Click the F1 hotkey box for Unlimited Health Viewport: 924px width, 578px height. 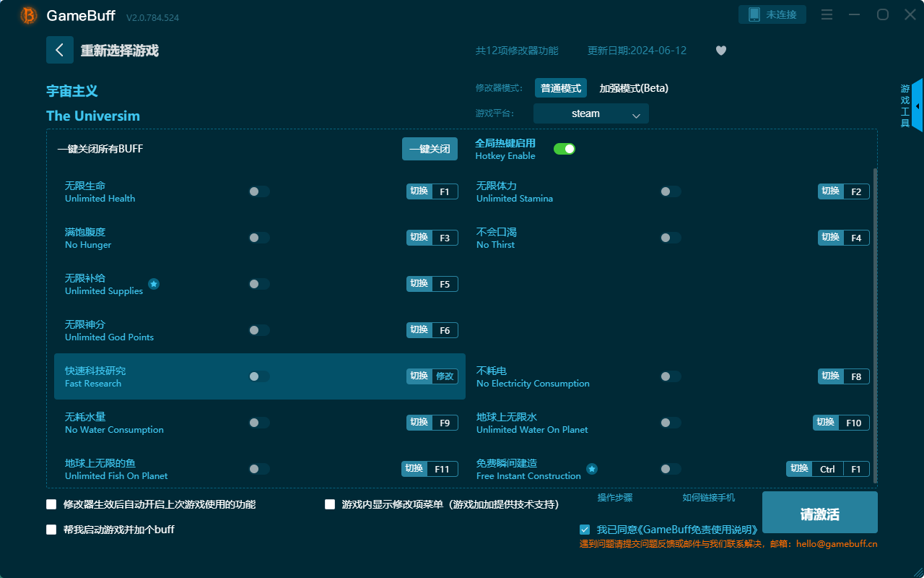(445, 191)
